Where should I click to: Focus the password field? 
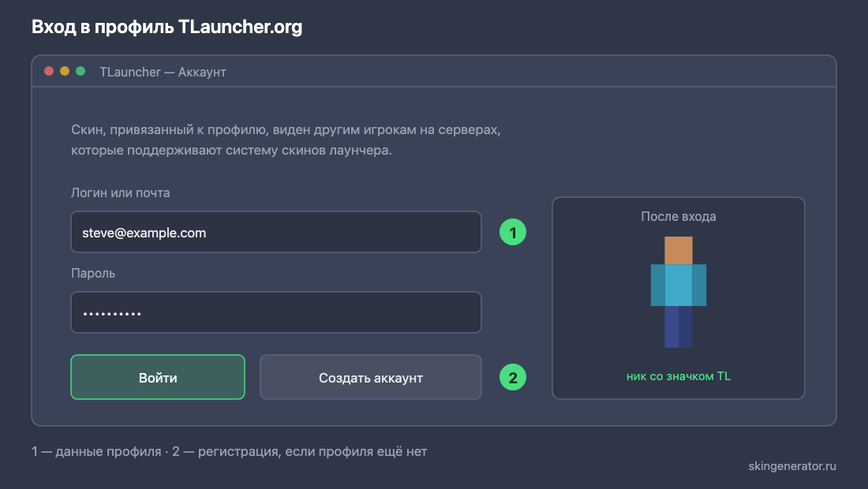276,312
